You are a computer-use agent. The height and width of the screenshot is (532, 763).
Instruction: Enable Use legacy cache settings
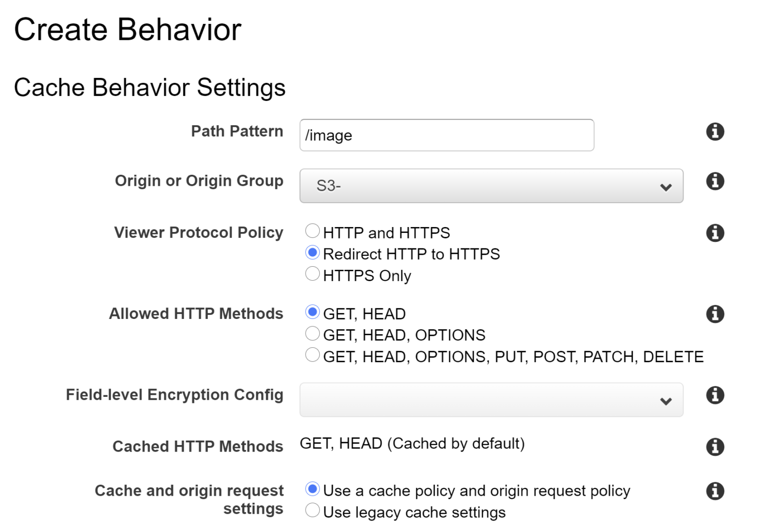coord(312,510)
